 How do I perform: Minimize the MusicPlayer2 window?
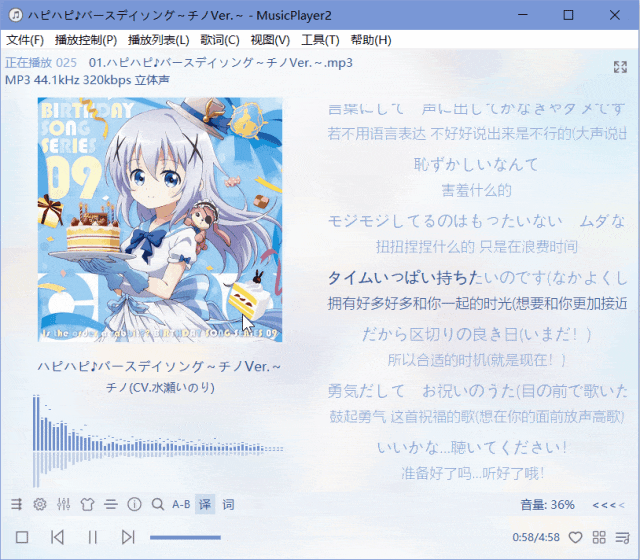[x=523, y=15]
